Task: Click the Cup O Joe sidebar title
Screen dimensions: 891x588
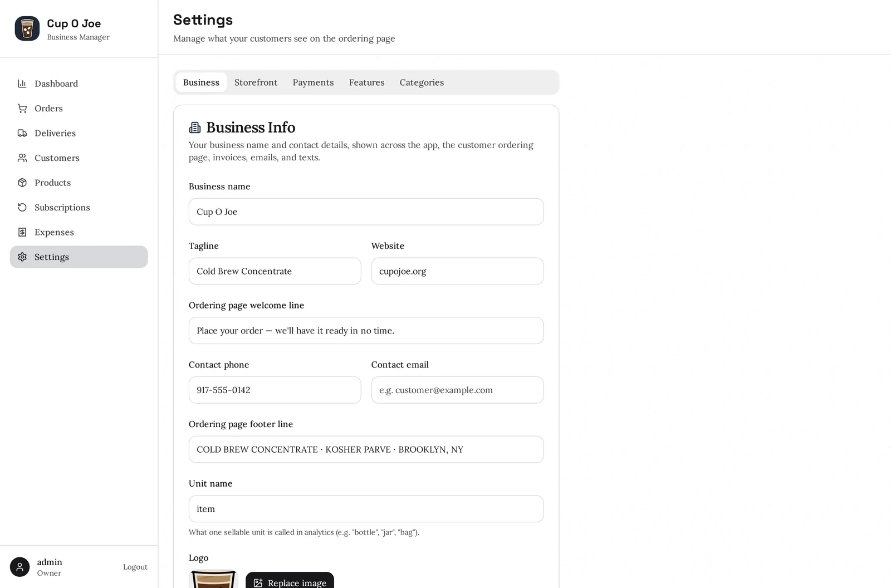Action: click(x=74, y=23)
